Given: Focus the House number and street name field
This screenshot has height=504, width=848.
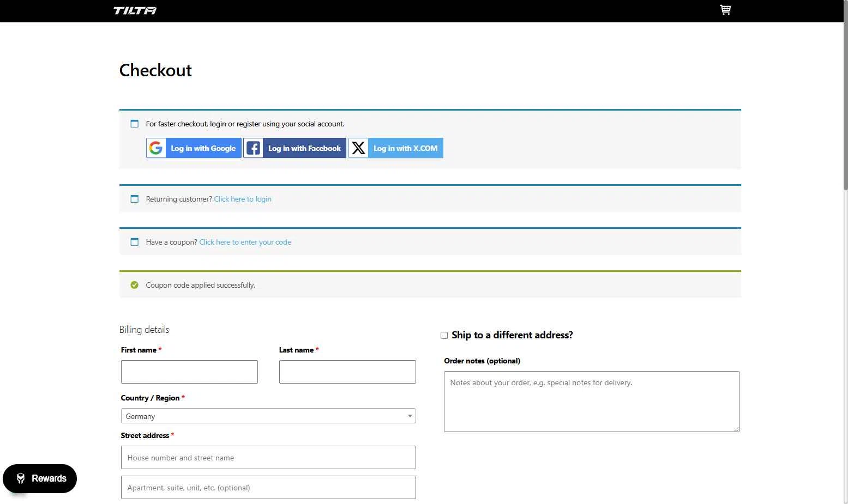Looking at the screenshot, I should 268,458.
